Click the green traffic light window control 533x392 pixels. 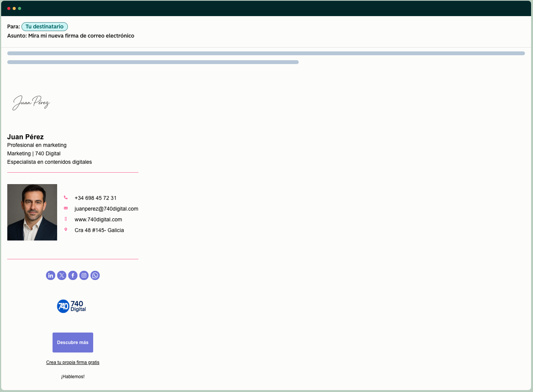pyautogui.click(x=19, y=8)
